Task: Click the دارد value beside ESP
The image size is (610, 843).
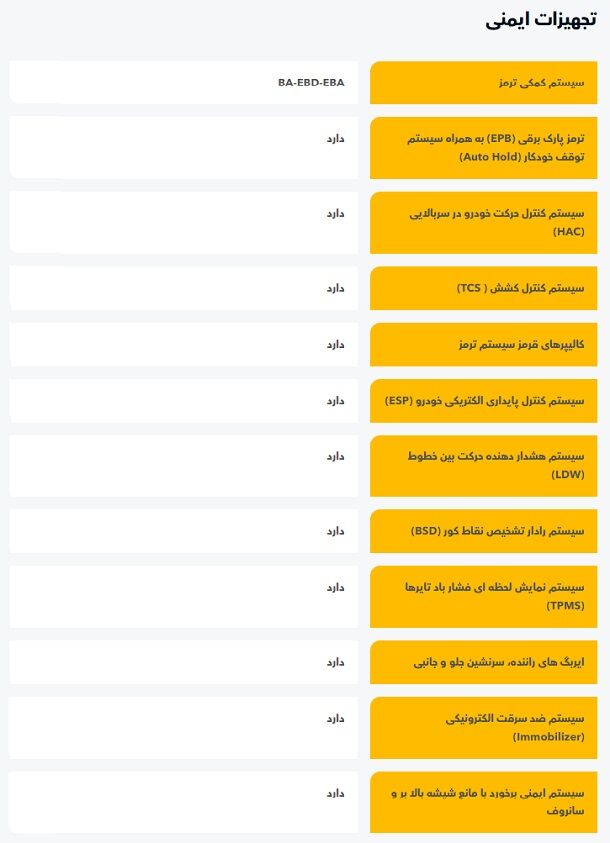Action: (x=334, y=400)
